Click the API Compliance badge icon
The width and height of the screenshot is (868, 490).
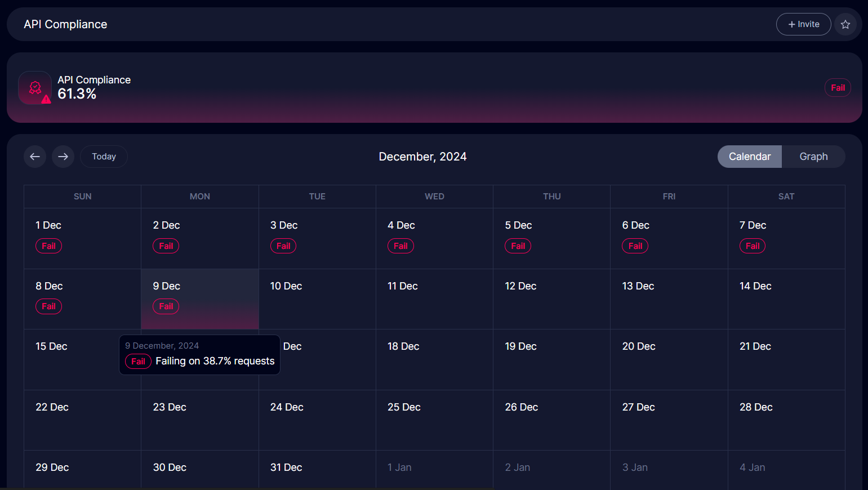[x=35, y=88]
